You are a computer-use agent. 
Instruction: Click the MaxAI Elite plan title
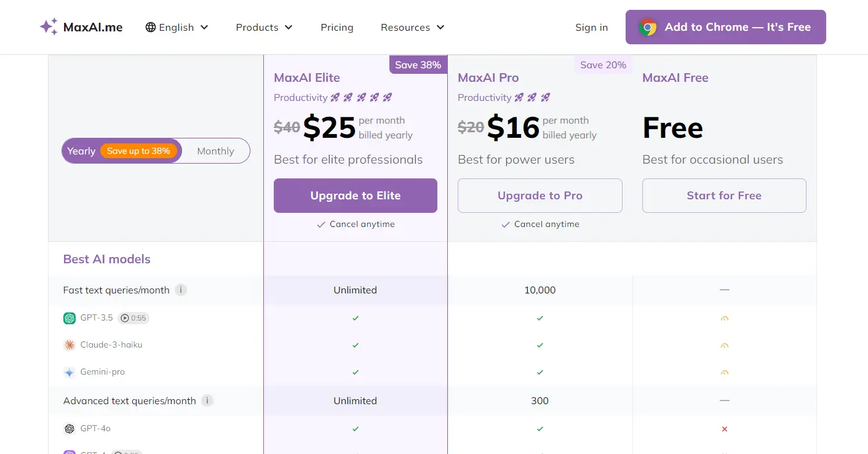coord(307,78)
